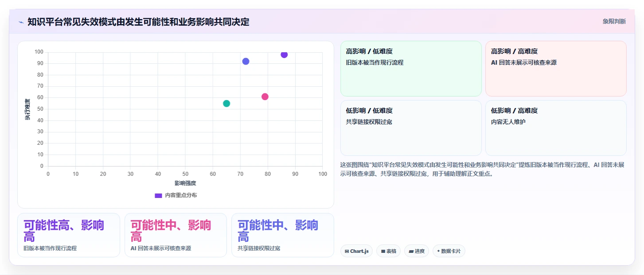Select the 高影响 / 高难度 quadrant card

[x=556, y=69]
